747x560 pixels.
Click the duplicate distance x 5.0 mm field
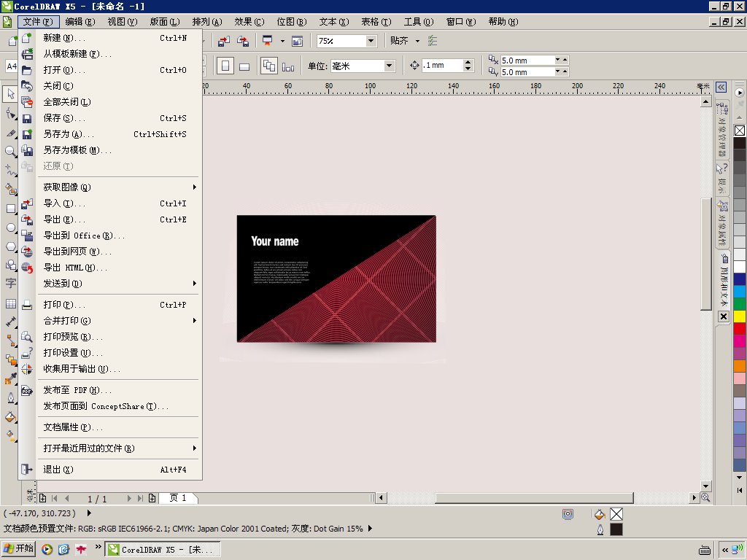pyautogui.click(x=527, y=61)
